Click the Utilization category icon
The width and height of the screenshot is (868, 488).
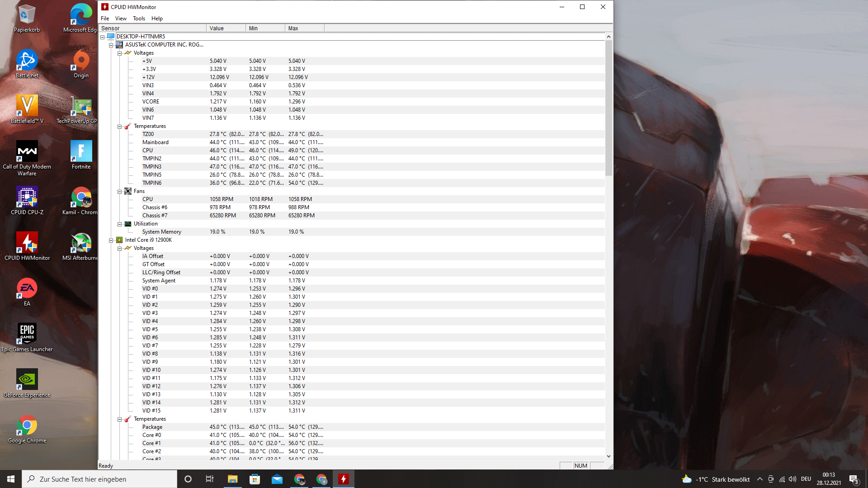pyautogui.click(x=128, y=224)
